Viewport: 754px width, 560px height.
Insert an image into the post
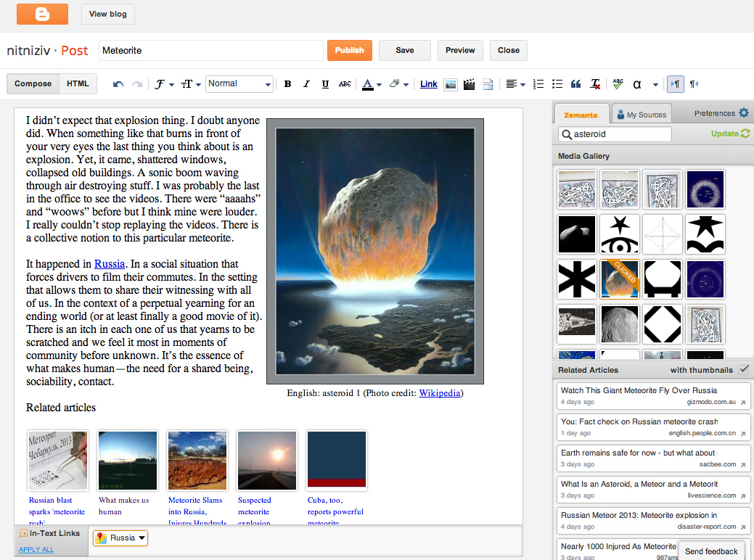[451, 85]
